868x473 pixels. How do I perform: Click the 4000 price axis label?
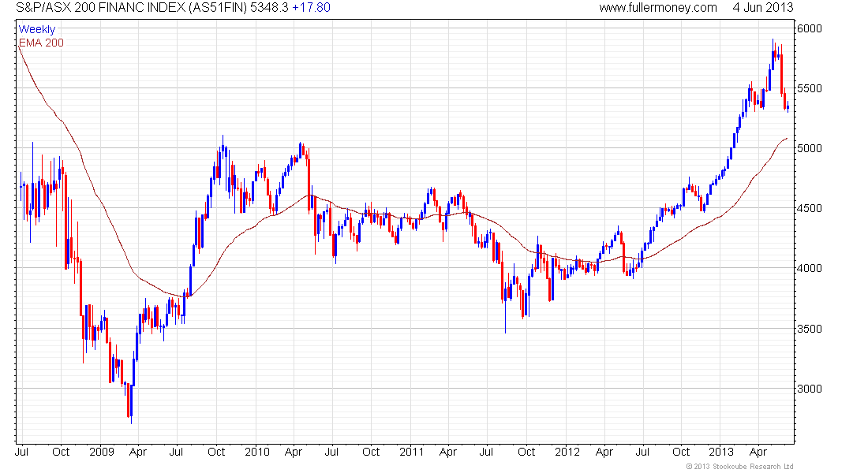pos(810,268)
